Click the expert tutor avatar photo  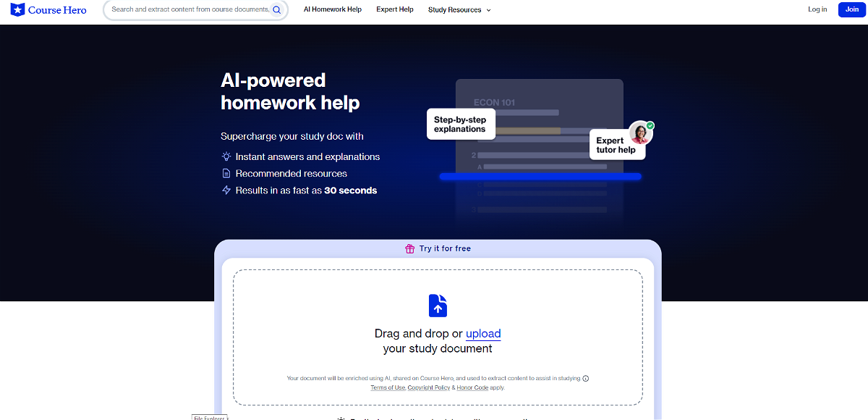640,133
